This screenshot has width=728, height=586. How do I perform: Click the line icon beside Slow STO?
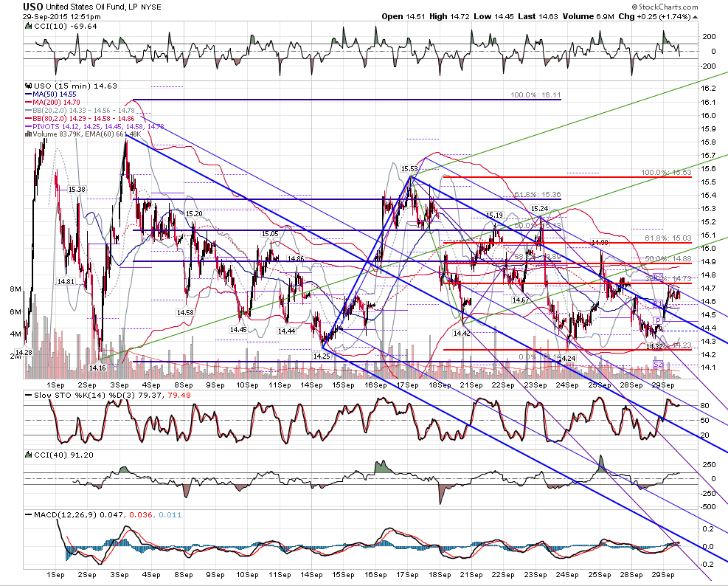click(x=28, y=395)
